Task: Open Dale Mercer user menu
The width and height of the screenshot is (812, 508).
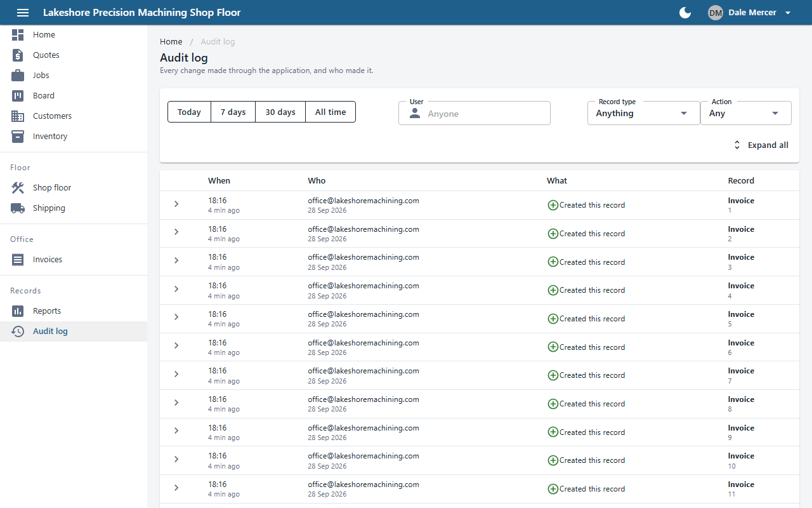Action: (750, 13)
